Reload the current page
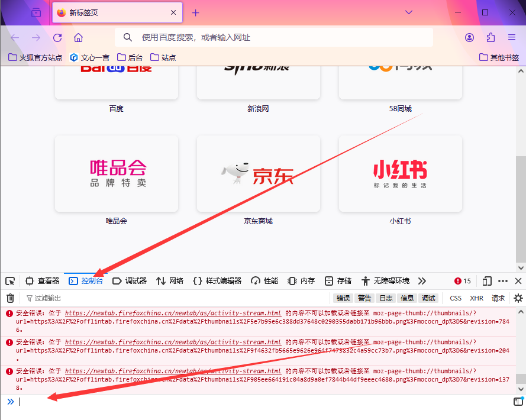526x420 pixels. click(57, 38)
